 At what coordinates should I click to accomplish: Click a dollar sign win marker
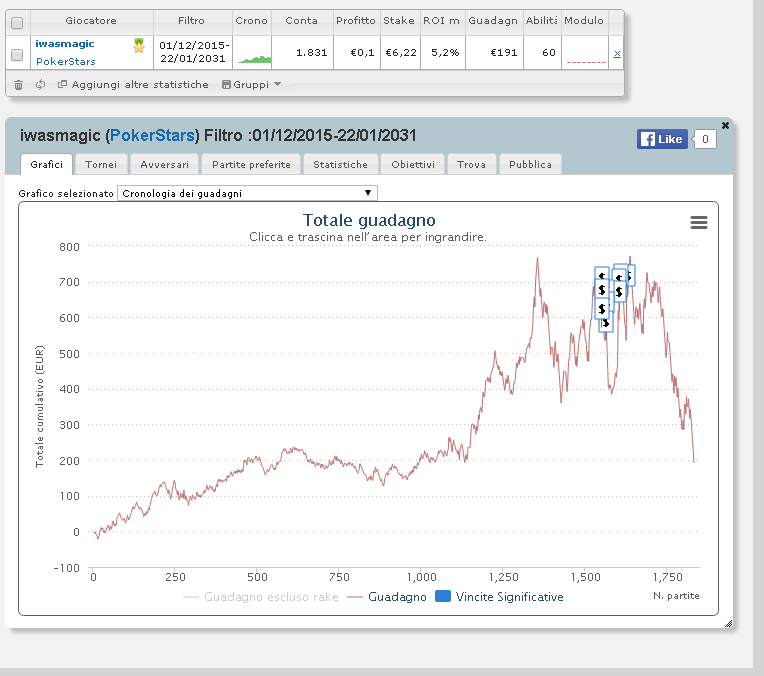click(x=602, y=290)
